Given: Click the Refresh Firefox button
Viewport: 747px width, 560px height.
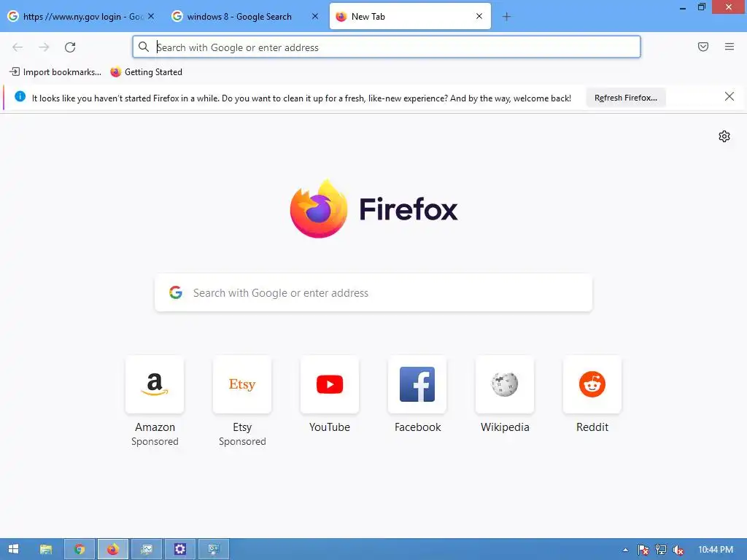Looking at the screenshot, I should point(625,98).
